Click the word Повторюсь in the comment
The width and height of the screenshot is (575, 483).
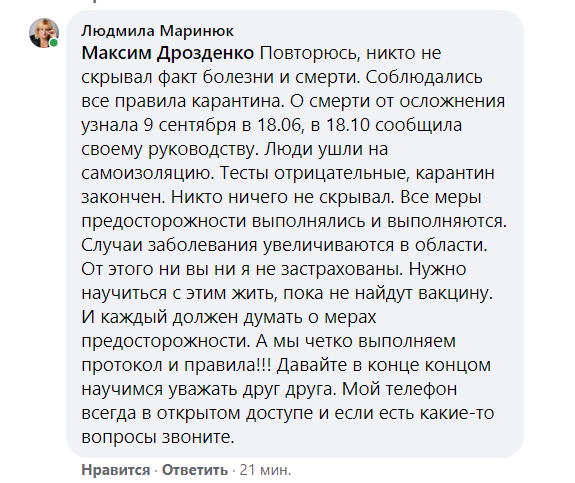pyautogui.click(x=308, y=54)
